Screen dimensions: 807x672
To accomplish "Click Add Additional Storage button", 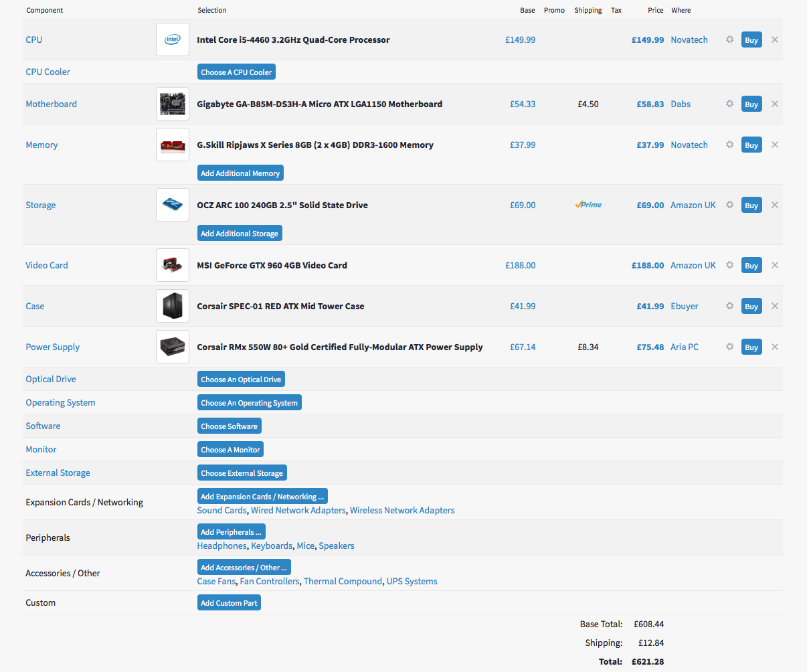I will pos(240,234).
